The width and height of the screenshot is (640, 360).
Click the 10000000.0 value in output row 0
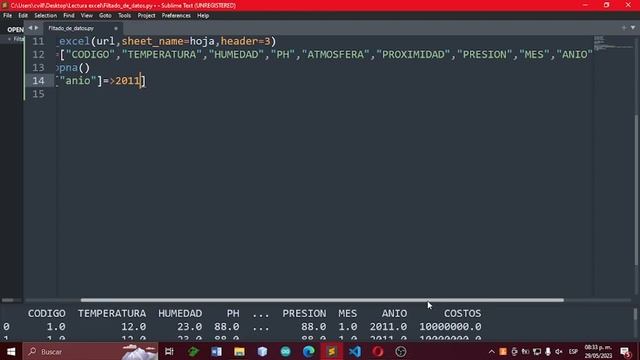coord(450,327)
